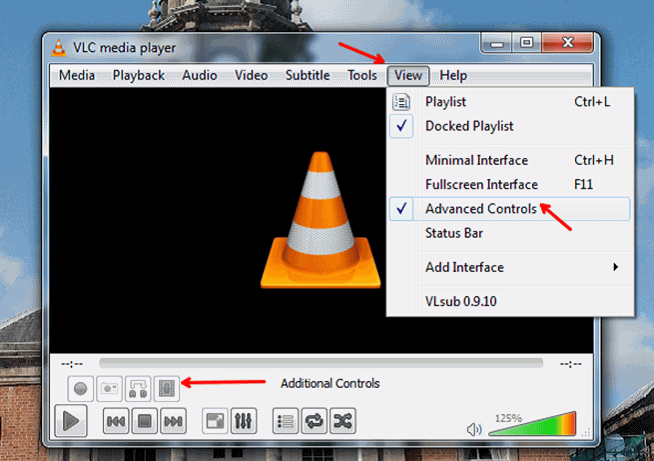Enable Status Bar in the View menu

[x=510, y=233]
